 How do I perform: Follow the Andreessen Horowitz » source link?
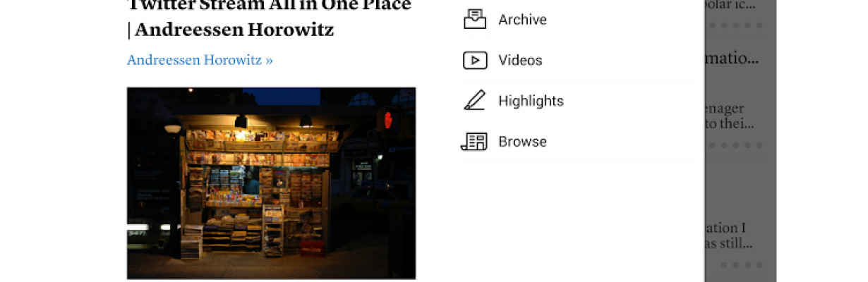pyautogui.click(x=200, y=60)
